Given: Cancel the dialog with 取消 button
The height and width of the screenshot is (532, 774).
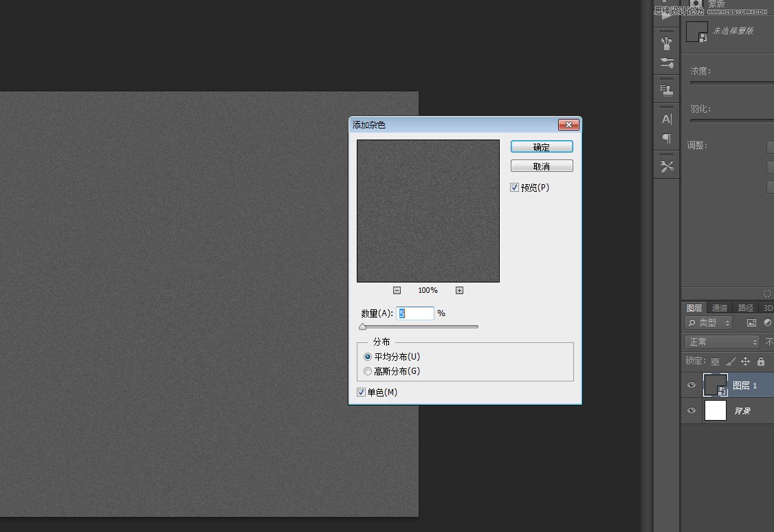Looking at the screenshot, I should coord(542,166).
